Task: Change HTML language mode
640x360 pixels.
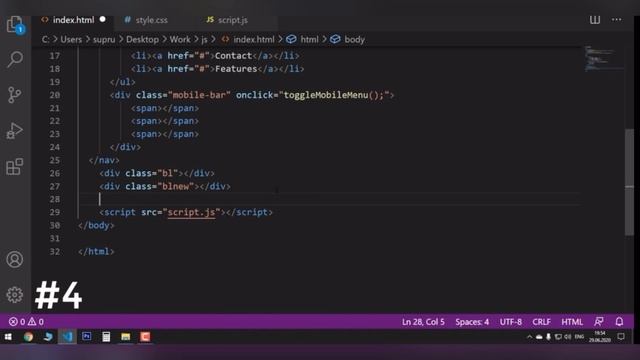Action: click(572, 322)
